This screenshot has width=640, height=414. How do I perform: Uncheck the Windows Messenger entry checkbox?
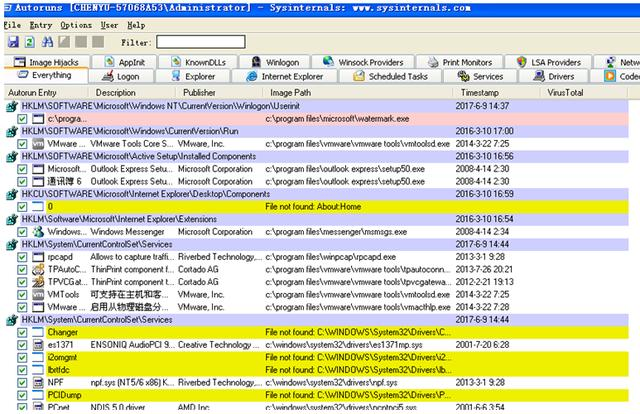(x=22, y=232)
